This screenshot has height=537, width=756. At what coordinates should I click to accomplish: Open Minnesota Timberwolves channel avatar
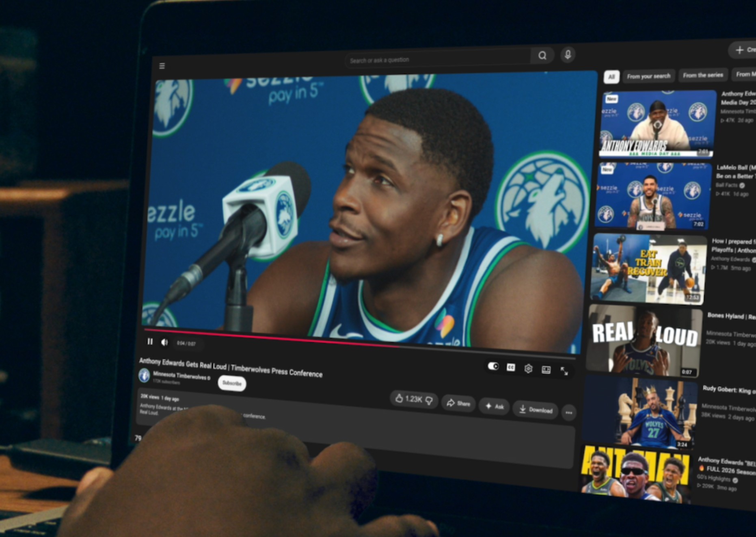[x=144, y=375]
